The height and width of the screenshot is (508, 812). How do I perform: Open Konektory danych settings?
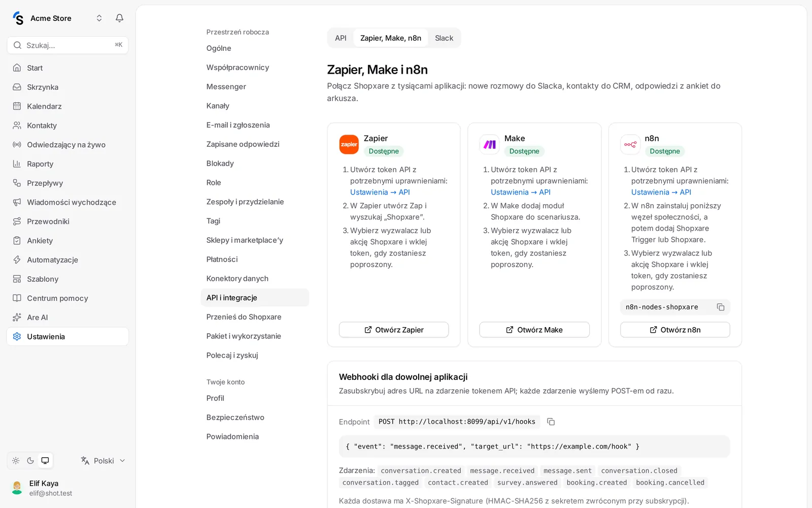pos(255,278)
